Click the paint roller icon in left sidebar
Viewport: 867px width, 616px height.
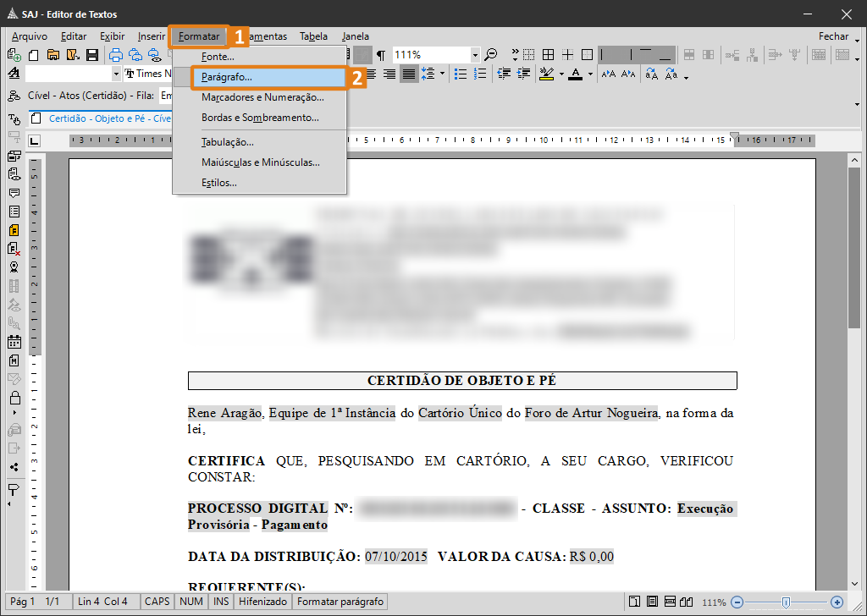click(14, 489)
